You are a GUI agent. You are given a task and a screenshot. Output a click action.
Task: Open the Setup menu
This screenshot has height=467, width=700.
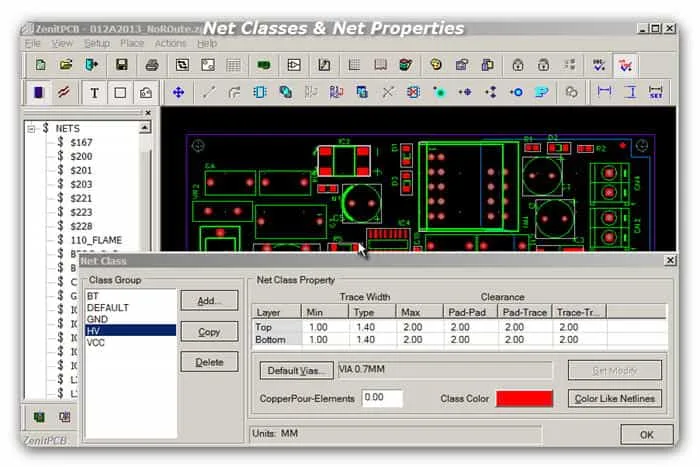tap(97, 43)
